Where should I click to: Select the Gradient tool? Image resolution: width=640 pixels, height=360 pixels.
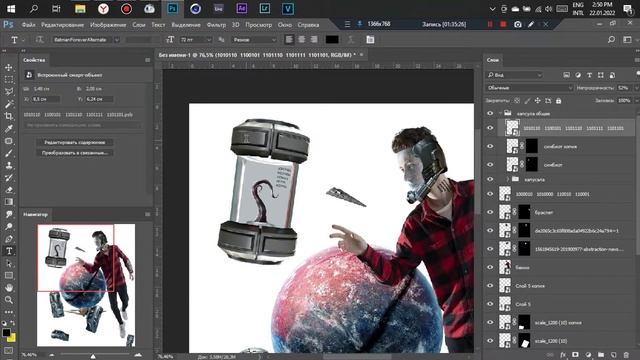[9, 202]
